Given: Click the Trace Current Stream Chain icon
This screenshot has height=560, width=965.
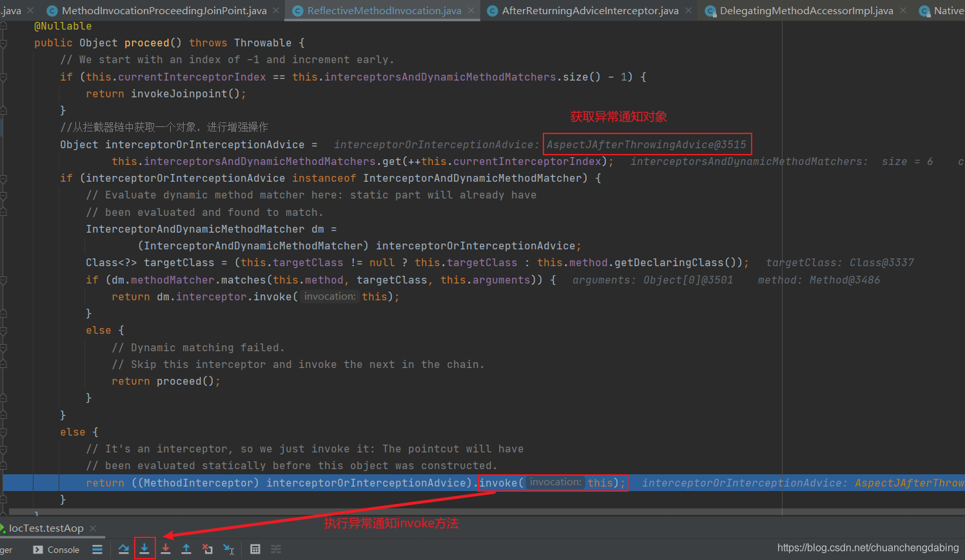Looking at the screenshot, I should [276, 549].
